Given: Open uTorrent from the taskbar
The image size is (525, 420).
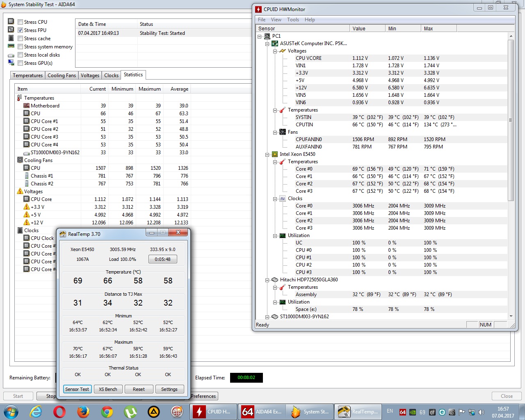Looking at the screenshot, I should point(130,412).
